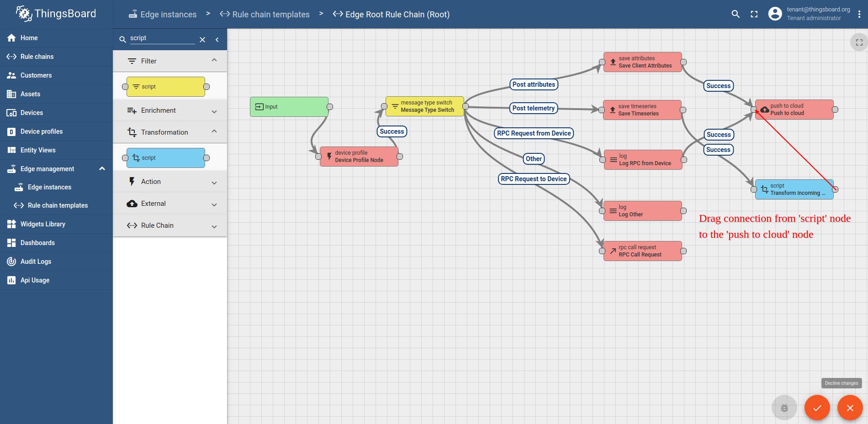
Task: Open the search icon in top bar
Action: tap(736, 14)
